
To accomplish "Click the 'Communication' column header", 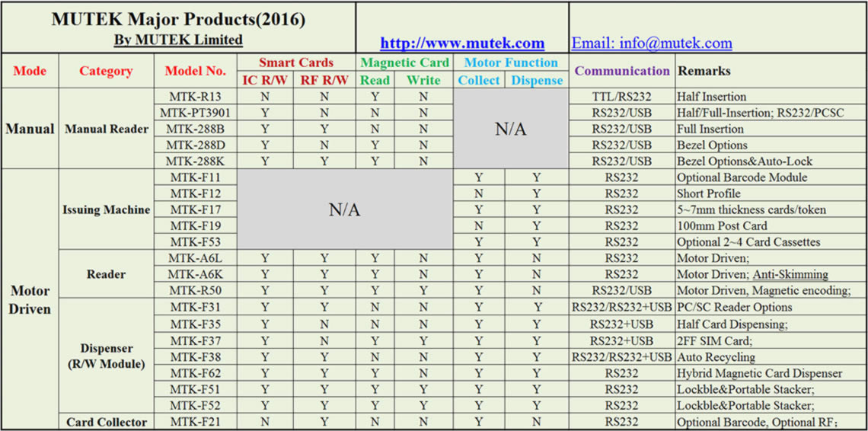I will point(622,71).
